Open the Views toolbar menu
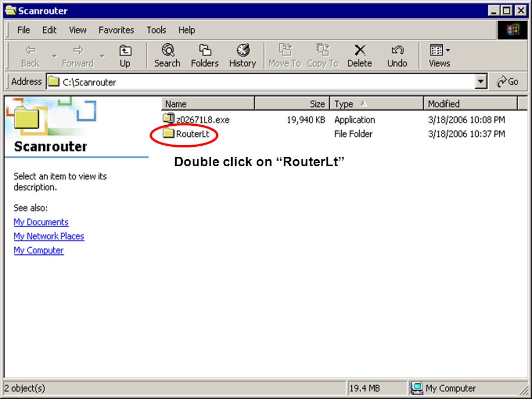The height and width of the screenshot is (399, 532). pos(439,56)
